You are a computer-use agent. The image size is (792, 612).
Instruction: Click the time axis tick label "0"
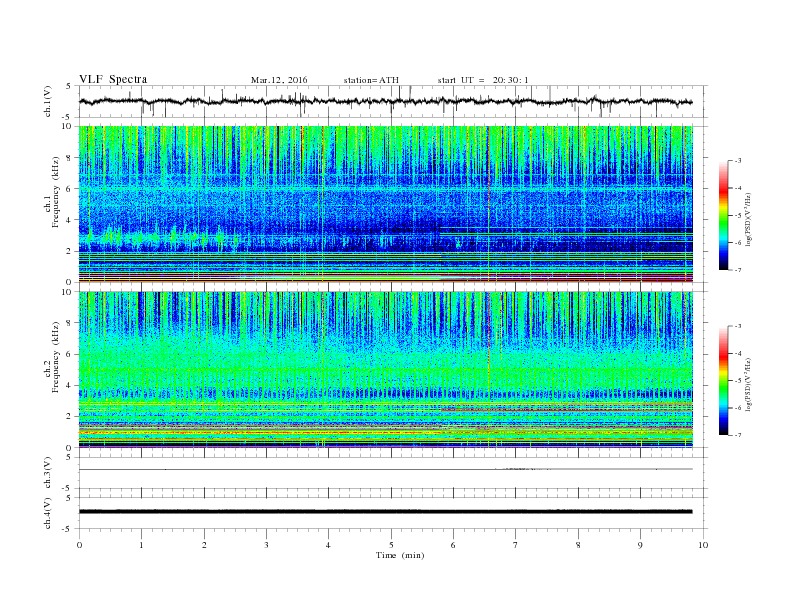(79, 545)
